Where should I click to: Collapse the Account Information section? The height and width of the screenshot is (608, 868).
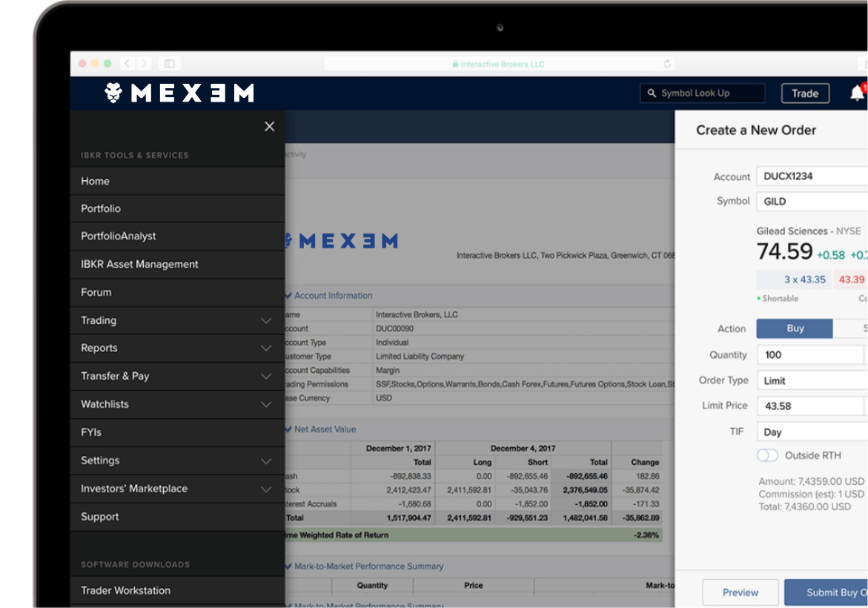(288, 295)
